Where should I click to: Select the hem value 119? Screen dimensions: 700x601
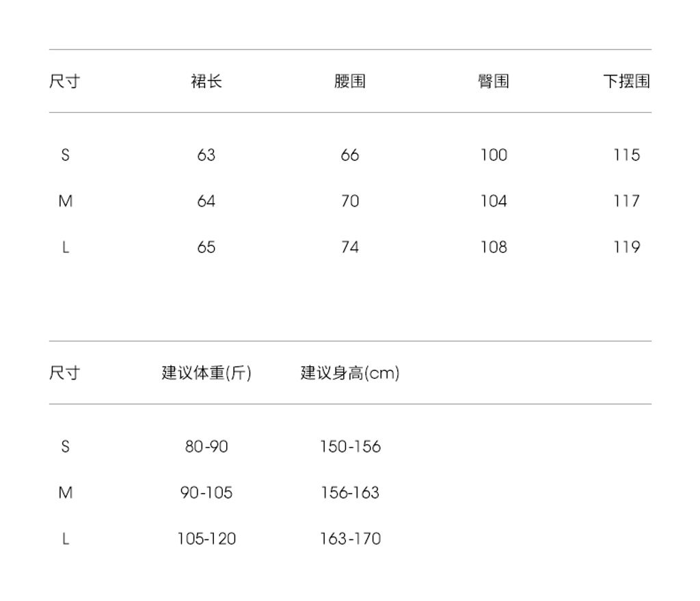tap(626, 247)
